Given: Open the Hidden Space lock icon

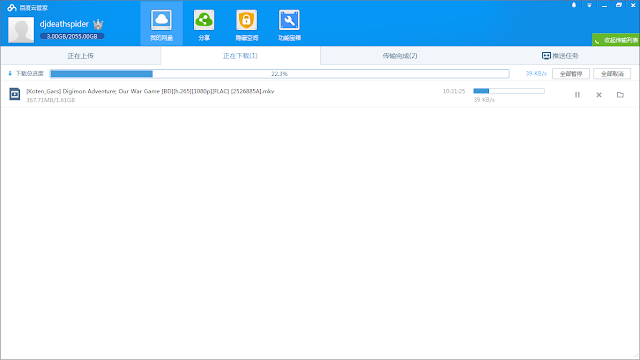Looking at the screenshot, I should [247, 20].
